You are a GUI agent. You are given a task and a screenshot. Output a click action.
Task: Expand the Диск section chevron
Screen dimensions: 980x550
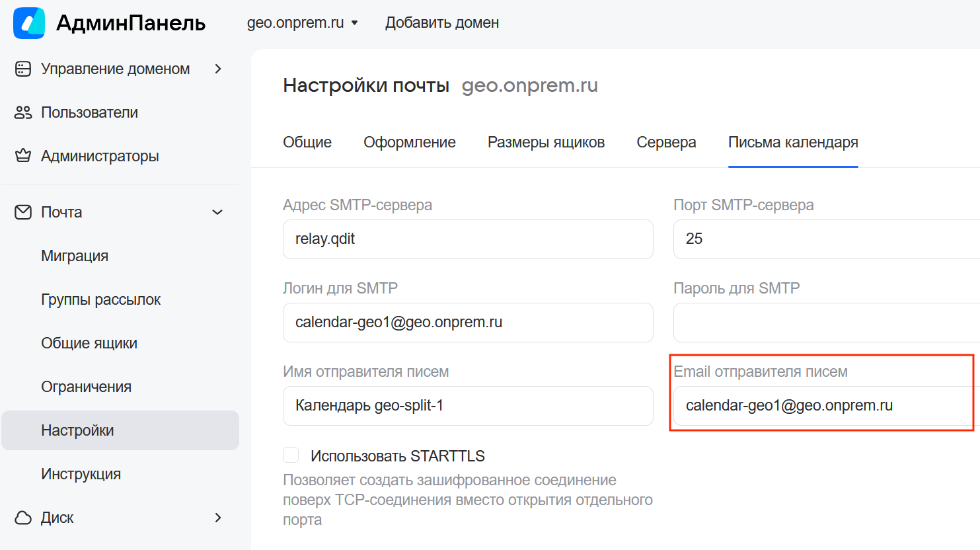(x=218, y=518)
